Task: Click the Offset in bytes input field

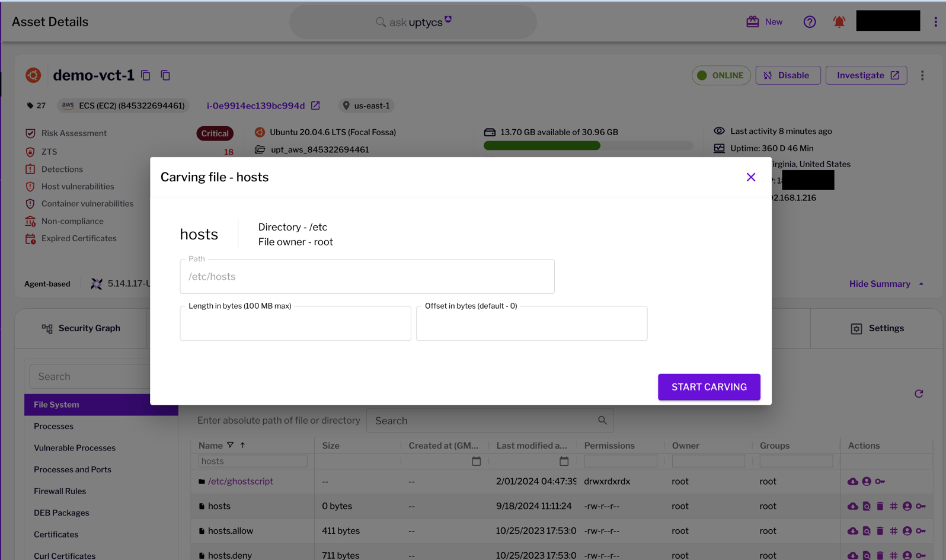Action: [531, 324]
